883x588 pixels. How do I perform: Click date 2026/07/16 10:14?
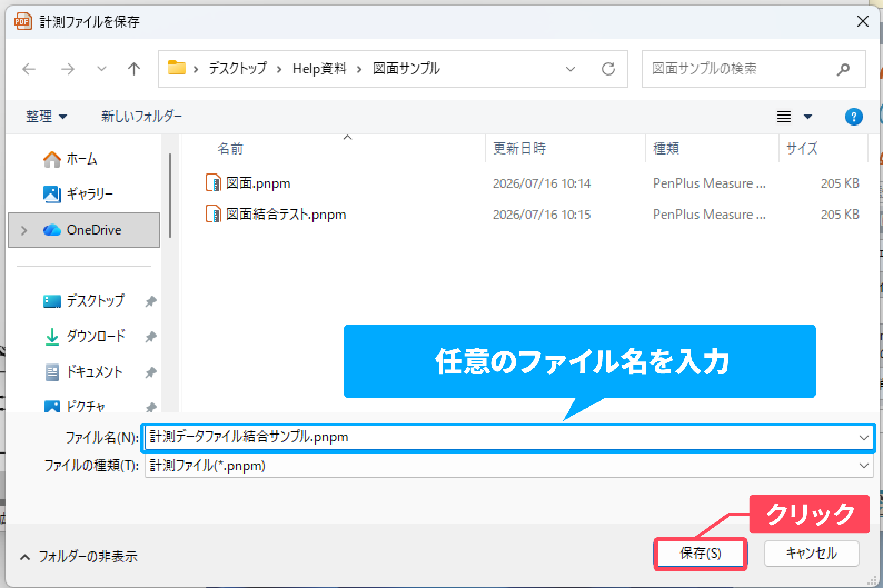(x=541, y=183)
